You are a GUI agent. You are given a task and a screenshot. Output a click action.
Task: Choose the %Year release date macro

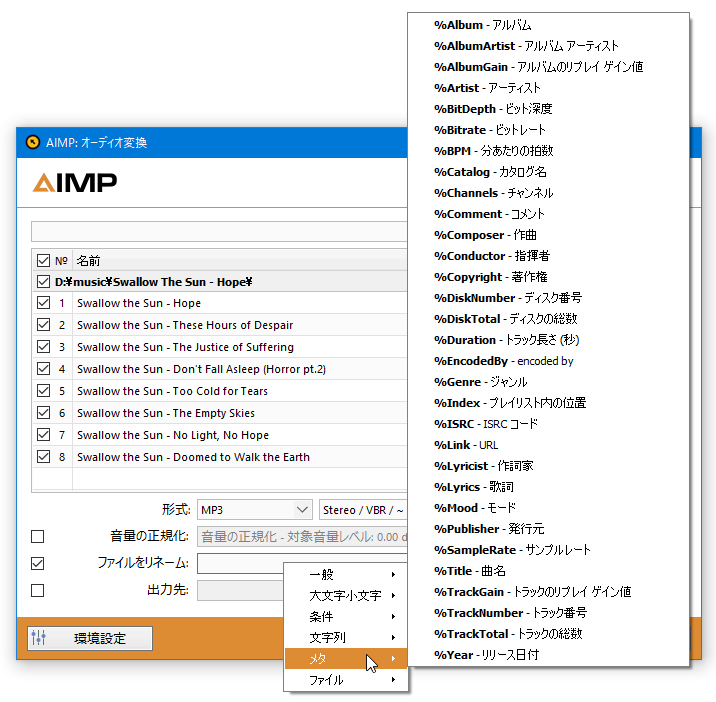click(x=548, y=655)
